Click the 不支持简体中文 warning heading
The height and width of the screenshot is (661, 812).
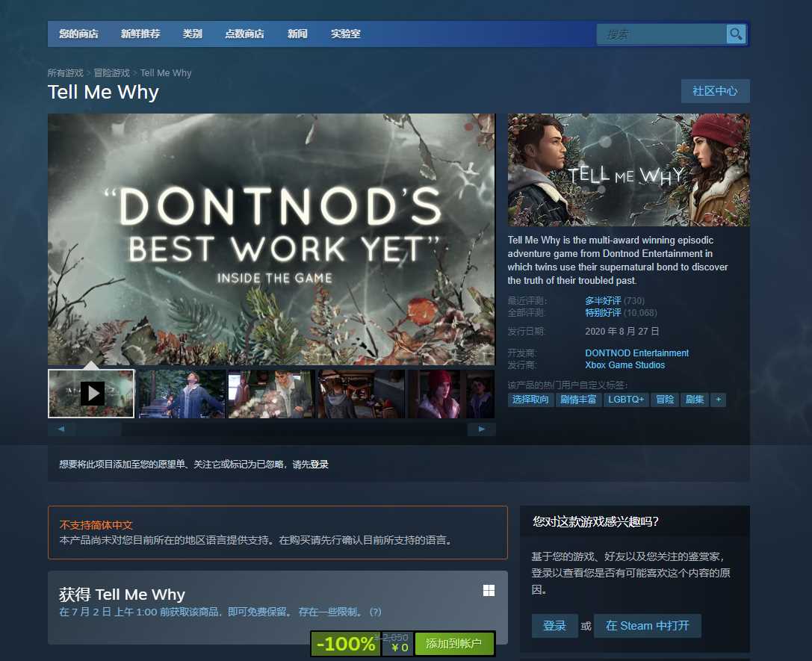[96, 525]
